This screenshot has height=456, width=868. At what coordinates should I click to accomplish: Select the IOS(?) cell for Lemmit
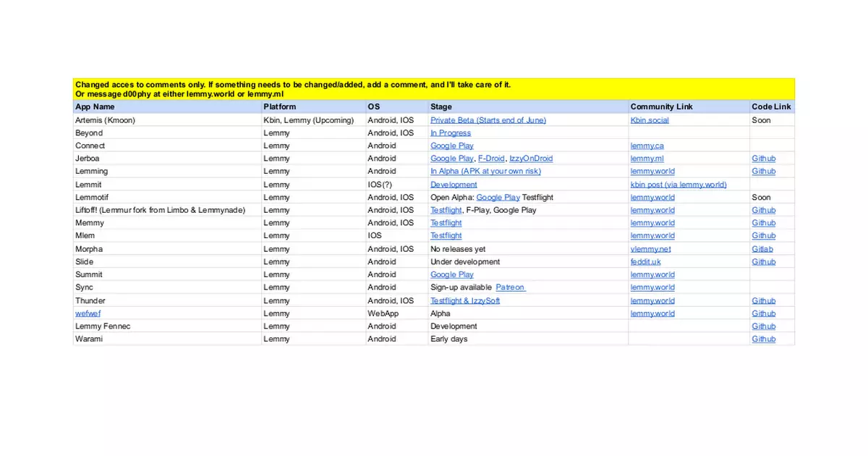[396, 185]
